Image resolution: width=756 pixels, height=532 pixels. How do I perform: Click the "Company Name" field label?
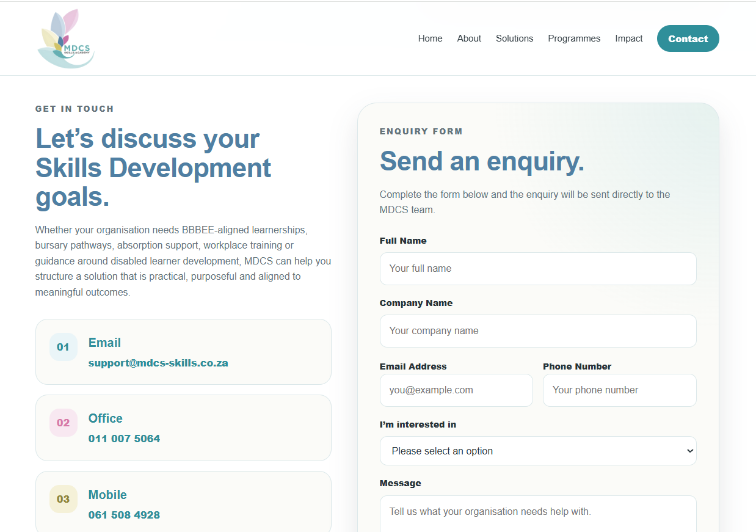click(x=416, y=303)
